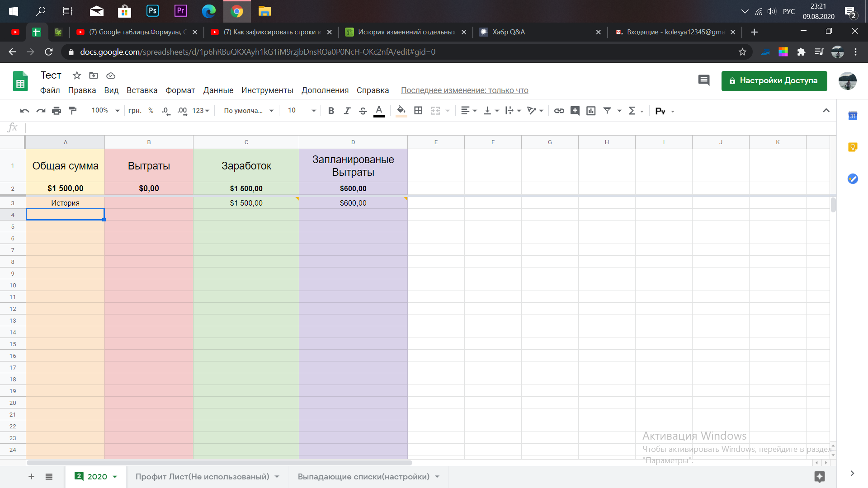
Task: Collapse the toolbar with chevron up
Action: pyautogui.click(x=826, y=111)
